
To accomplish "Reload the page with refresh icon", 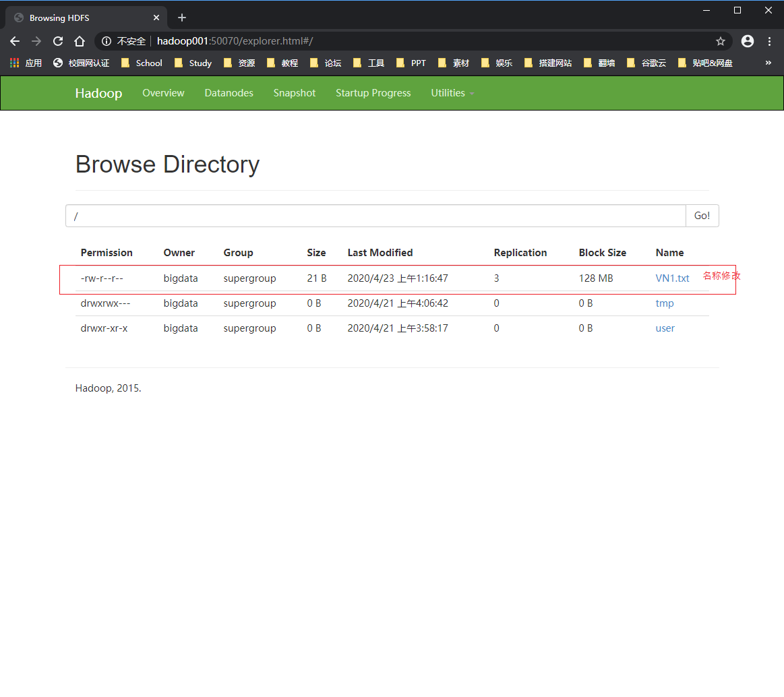I will pos(58,41).
